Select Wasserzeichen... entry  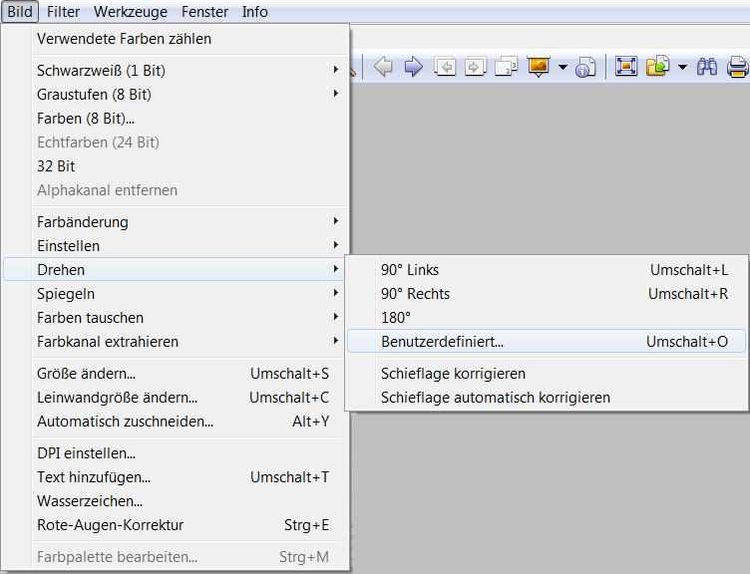175,501
